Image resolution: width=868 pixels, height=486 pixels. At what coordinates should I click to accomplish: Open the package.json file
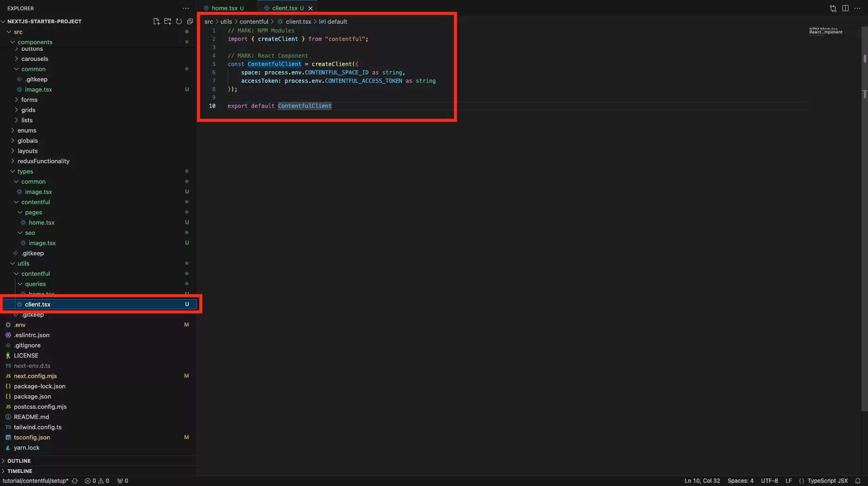click(x=33, y=397)
